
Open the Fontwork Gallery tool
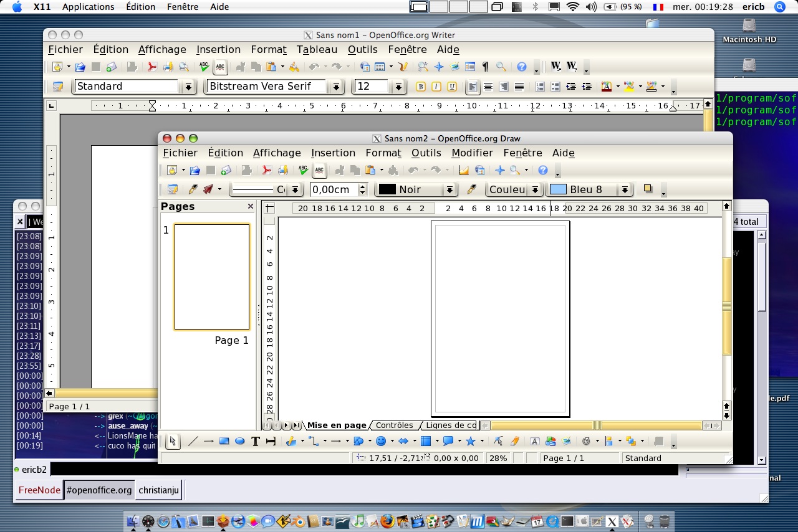click(534, 442)
